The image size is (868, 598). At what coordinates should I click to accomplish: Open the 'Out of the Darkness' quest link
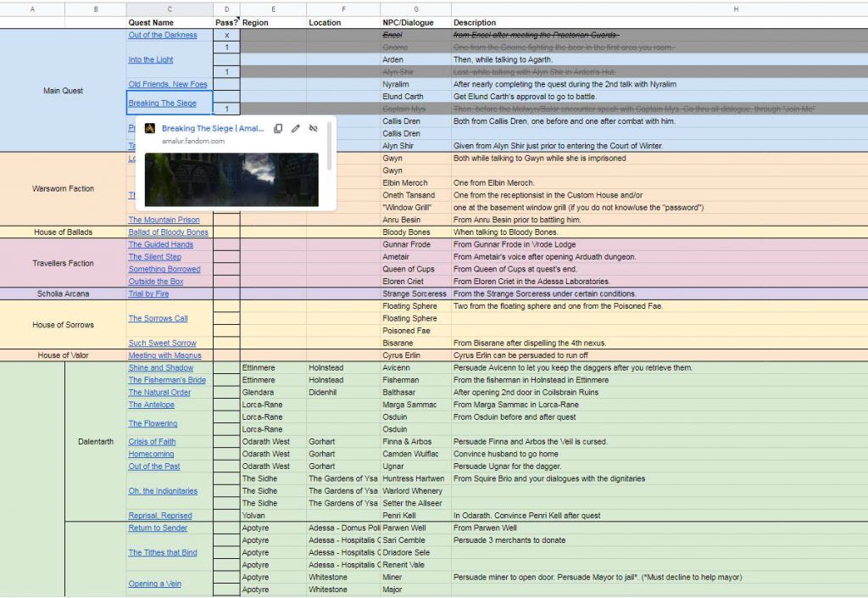tap(162, 35)
